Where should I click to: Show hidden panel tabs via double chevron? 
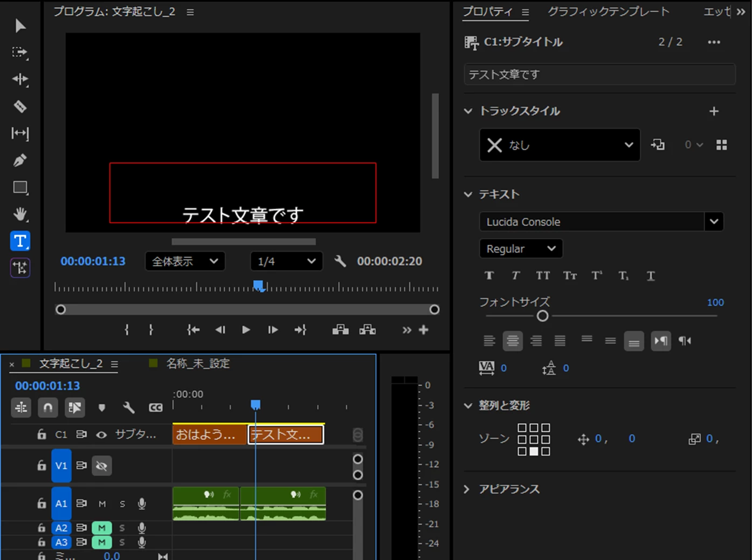(741, 11)
